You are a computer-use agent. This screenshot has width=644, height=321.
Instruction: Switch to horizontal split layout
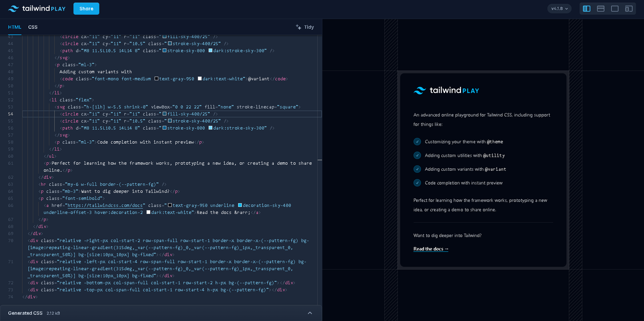601,9
